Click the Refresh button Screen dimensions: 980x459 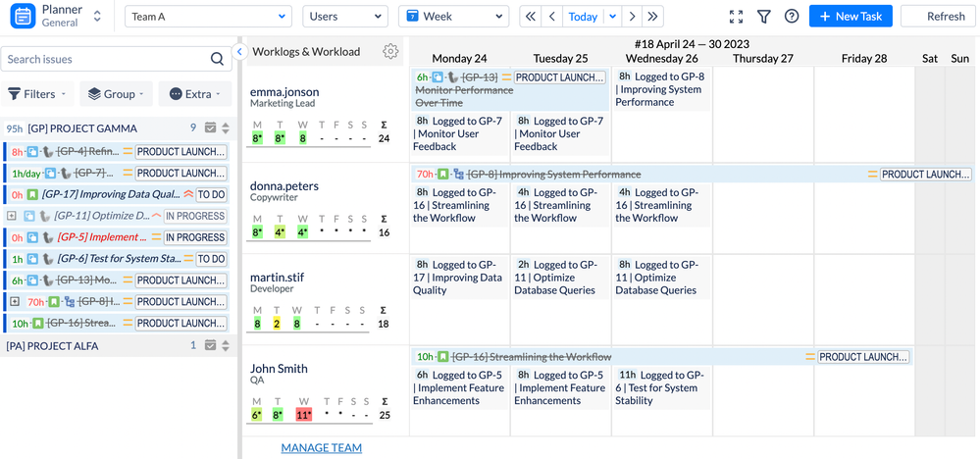click(940, 17)
